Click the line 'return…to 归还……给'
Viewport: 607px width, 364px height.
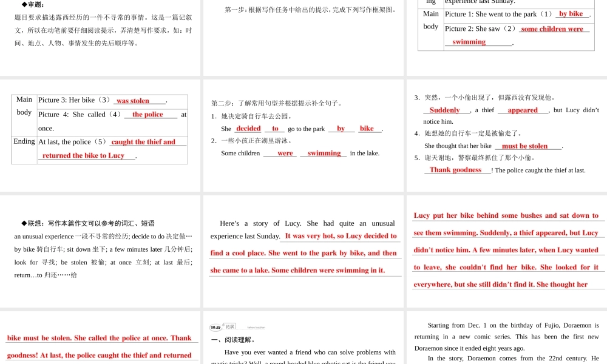pyautogui.click(x=46, y=275)
